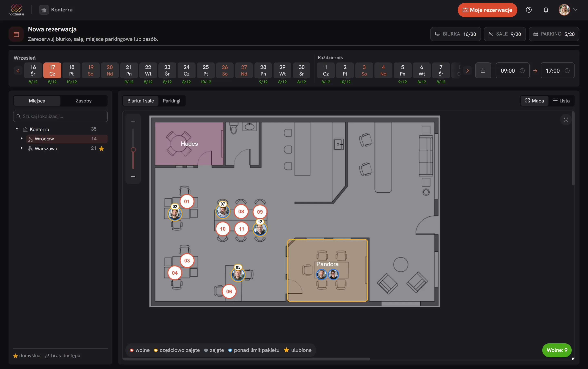The height and width of the screenshot is (369, 588).
Task: Switch to Zasoby panel
Action: coord(84,101)
